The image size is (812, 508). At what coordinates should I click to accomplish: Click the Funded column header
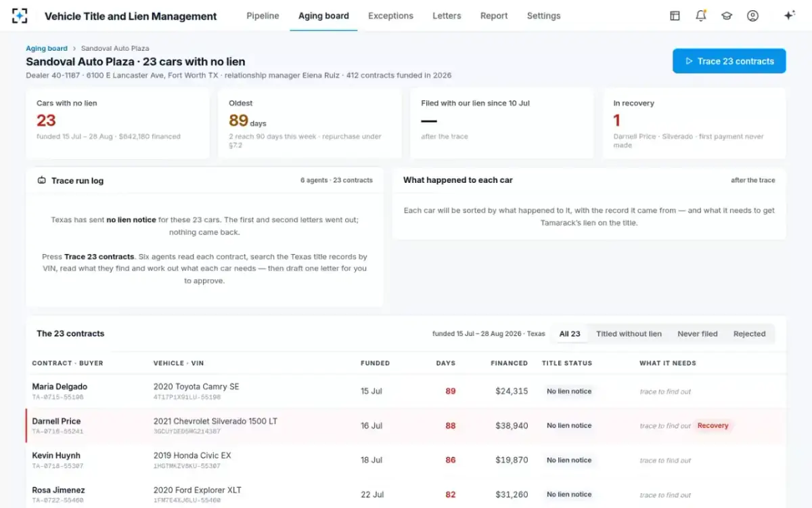375,364
